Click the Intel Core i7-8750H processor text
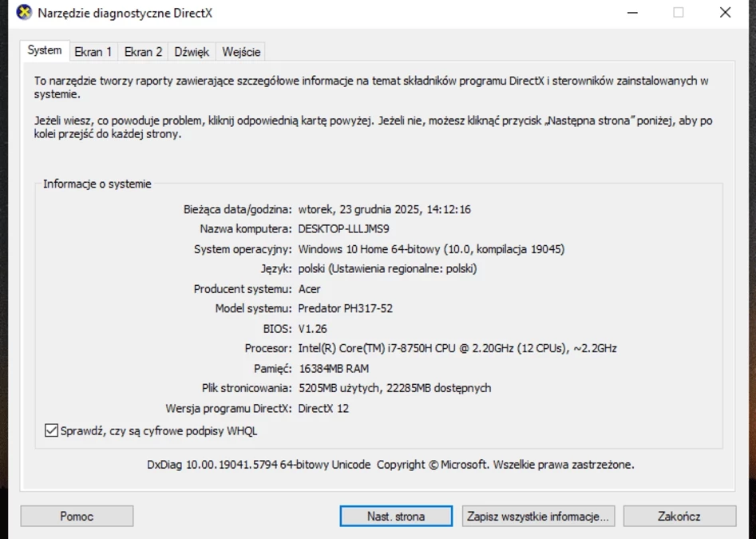 pyautogui.click(x=457, y=349)
